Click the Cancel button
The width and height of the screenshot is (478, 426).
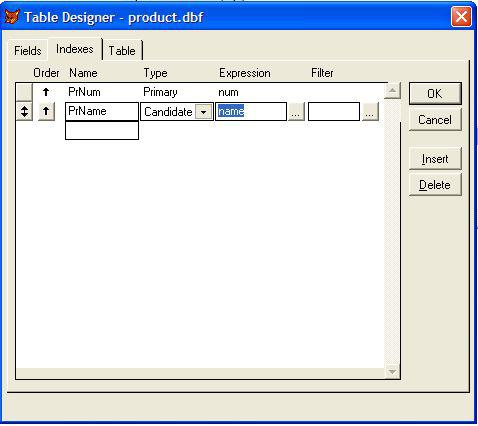[435, 120]
